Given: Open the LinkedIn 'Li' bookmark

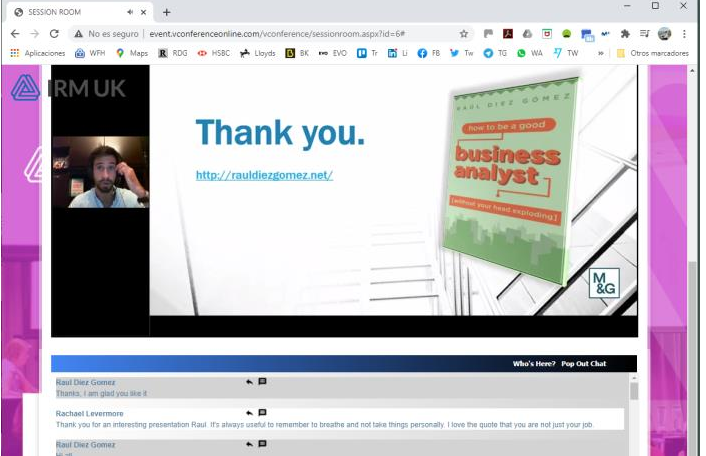Looking at the screenshot, I should (398, 53).
